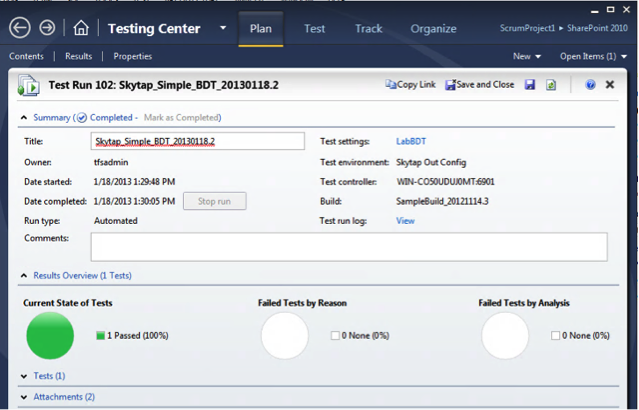This screenshot has height=410, width=639.
Task: Expand the Tests (1) section
Action: [x=24, y=376]
